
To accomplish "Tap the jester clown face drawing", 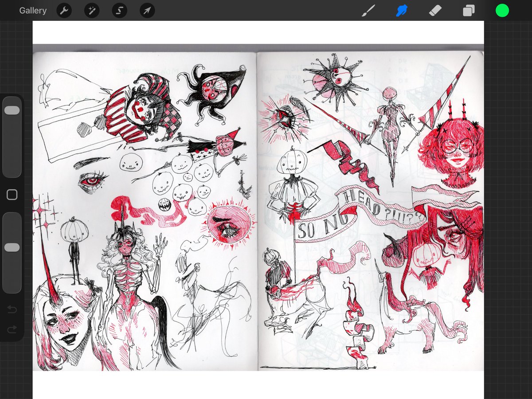I will click(143, 109).
